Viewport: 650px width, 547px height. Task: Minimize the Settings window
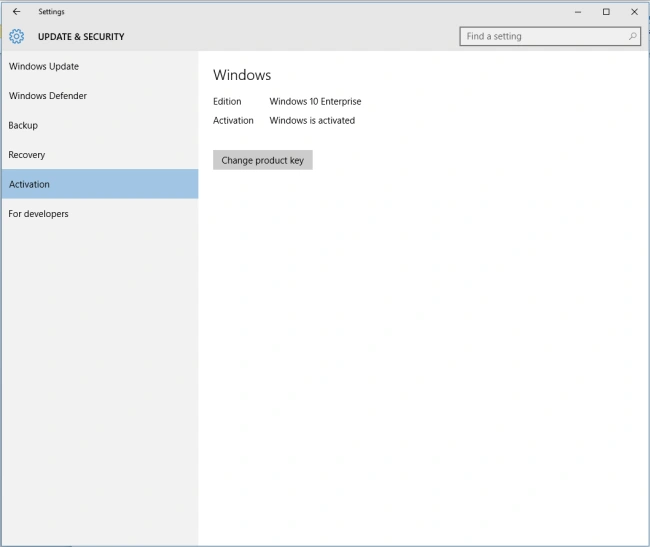(x=578, y=12)
